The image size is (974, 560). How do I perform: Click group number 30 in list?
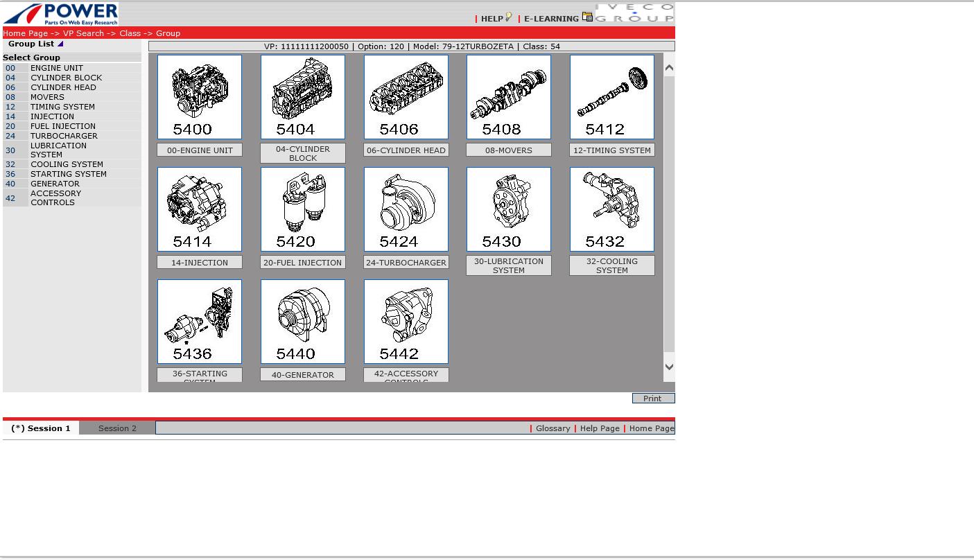pos(10,150)
